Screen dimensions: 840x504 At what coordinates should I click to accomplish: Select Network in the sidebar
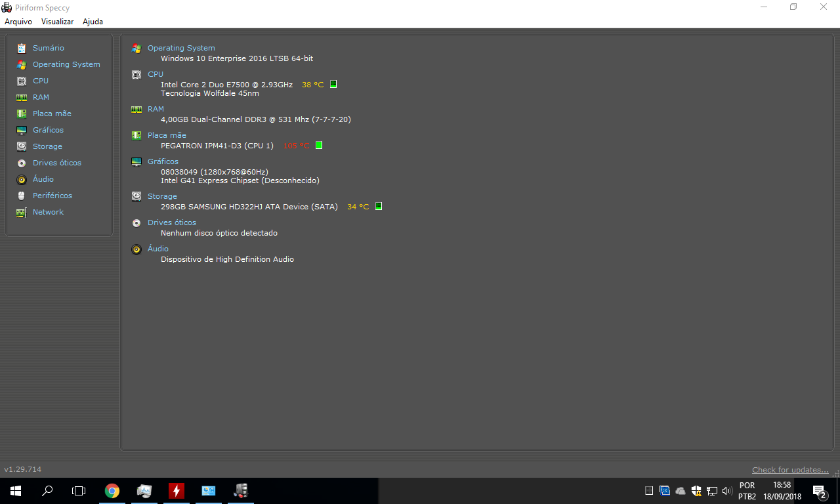click(48, 212)
